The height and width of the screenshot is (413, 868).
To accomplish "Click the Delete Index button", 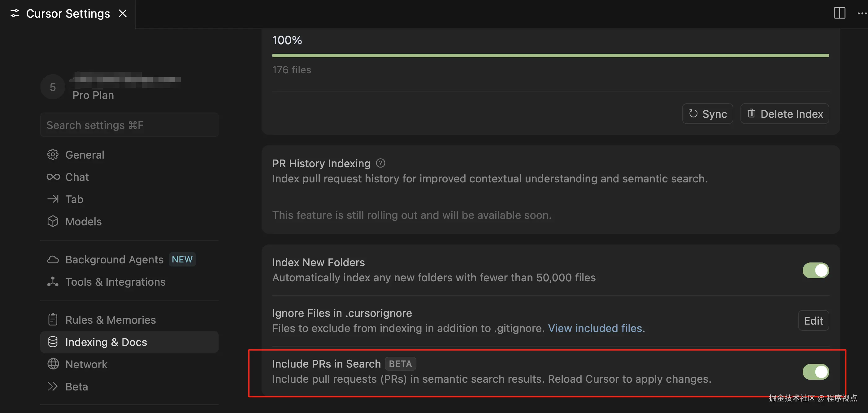I will (784, 114).
